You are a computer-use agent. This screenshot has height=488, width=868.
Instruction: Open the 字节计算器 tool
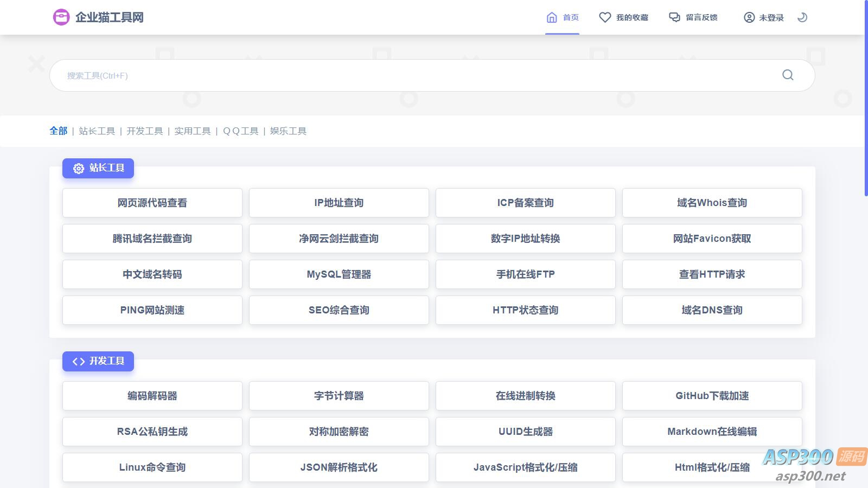[339, 396]
